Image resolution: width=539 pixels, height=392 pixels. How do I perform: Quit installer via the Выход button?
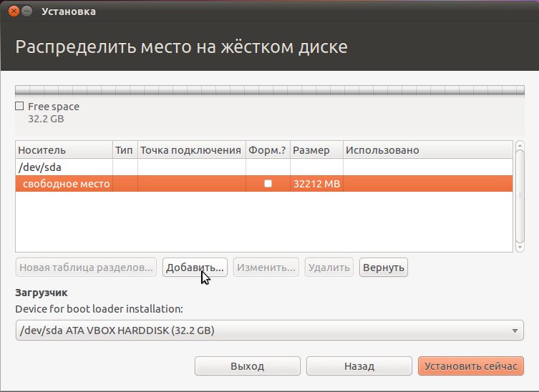(x=247, y=366)
